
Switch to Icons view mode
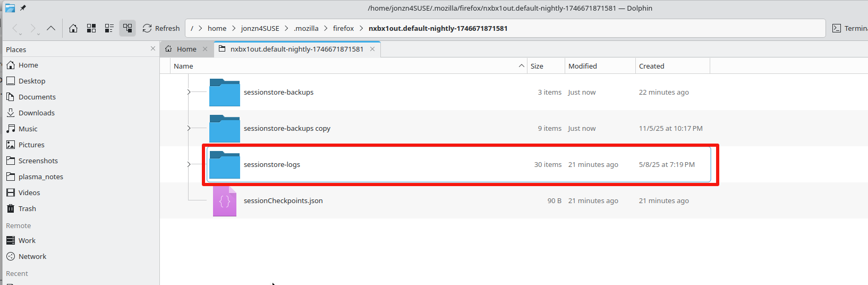pyautogui.click(x=91, y=28)
